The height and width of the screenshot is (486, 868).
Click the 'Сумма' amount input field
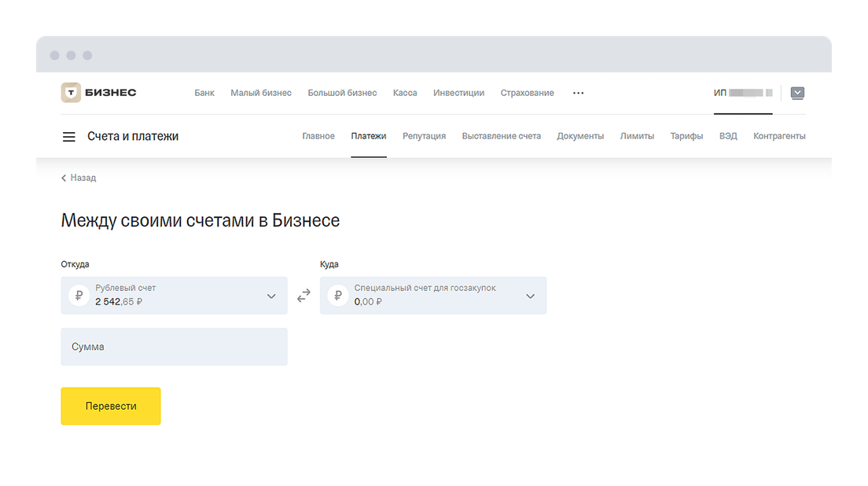[174, 347]
